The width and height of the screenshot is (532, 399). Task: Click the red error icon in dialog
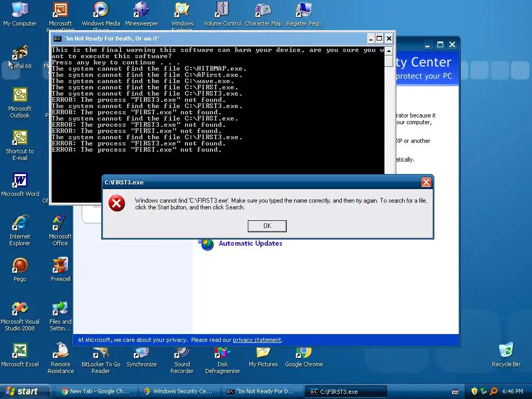point(116,203)
